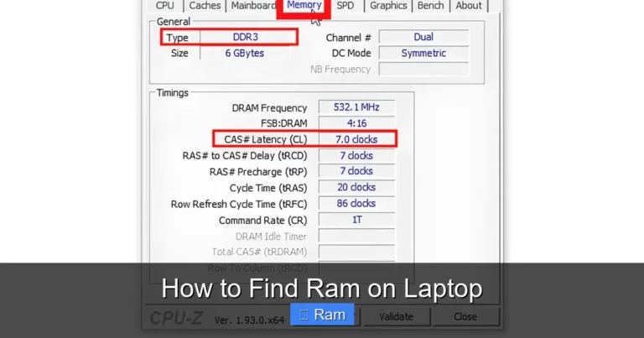Click the 1T Command Rate value
Screen dimensions: 644x338
(x=356, y=220)
